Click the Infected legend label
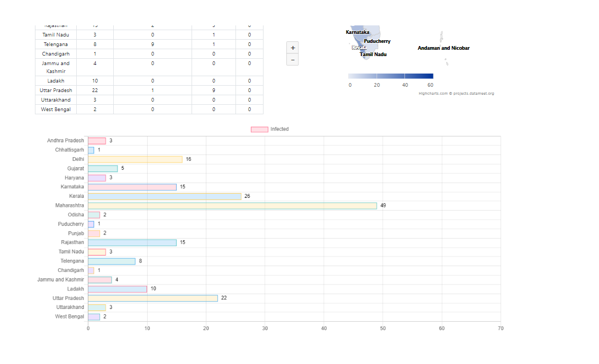599x364 pixels. 279,129
